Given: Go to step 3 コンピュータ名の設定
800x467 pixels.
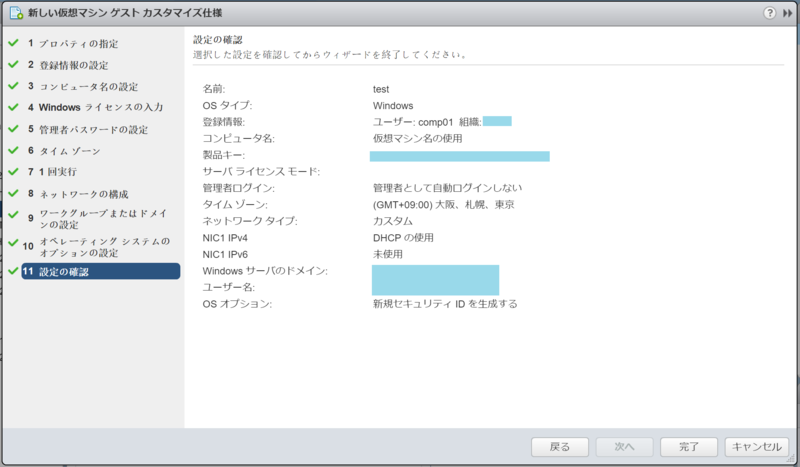Looking at the screenshot, I should pyautogui.click(x=88, y=87).
